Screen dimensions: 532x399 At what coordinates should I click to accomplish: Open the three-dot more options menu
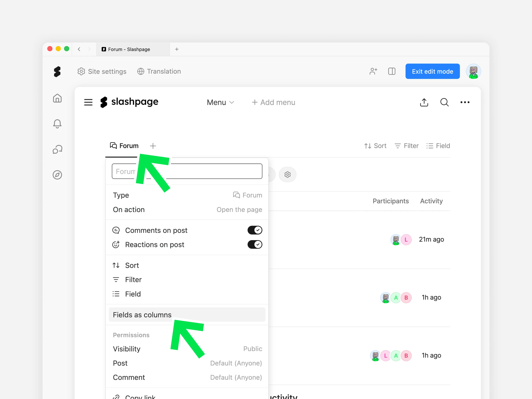click(x=465, y=102)
